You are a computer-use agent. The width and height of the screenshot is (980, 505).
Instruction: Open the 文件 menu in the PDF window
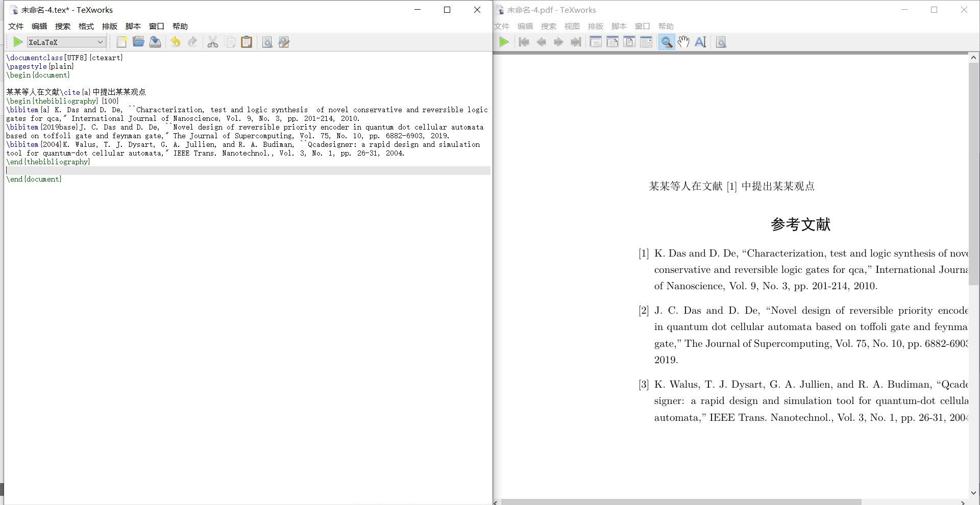pyautogui.click(x=502, y=27)
